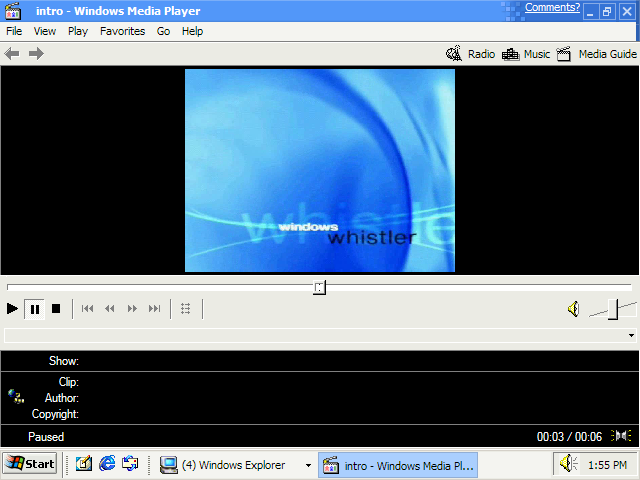Open the Favorites menu
Screen dimensions: 640x480
point(122,31)
